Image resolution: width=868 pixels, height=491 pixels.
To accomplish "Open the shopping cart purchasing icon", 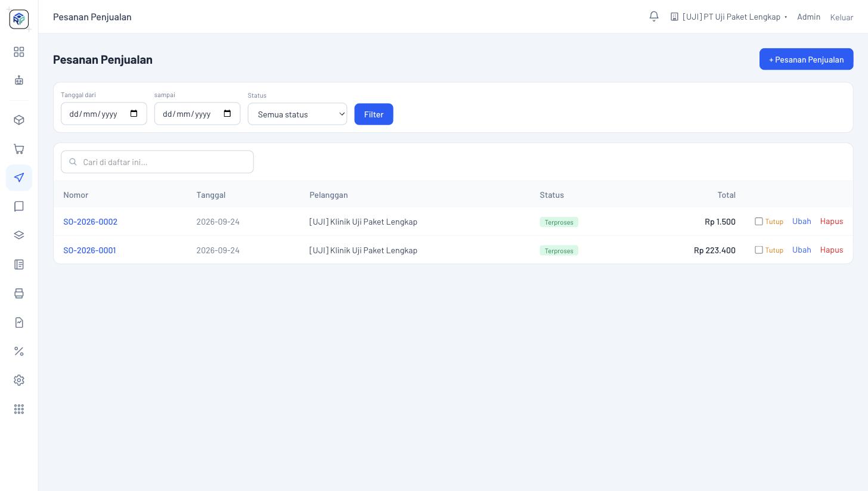I will (x=19, y=149).
